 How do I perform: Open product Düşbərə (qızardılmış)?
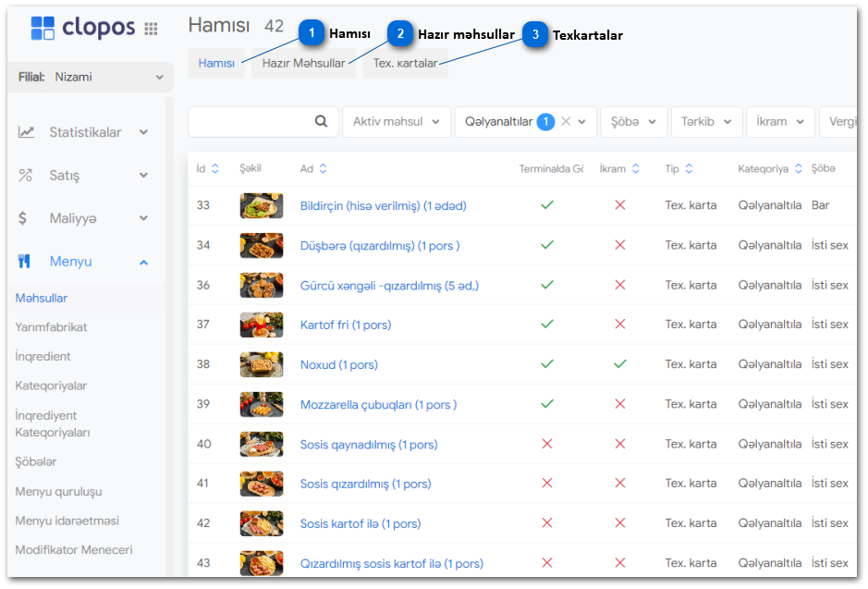[380, 246]
